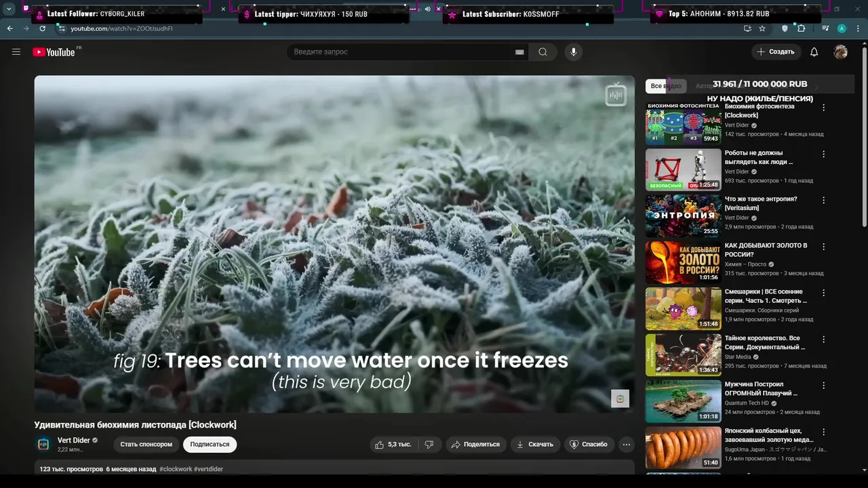Open options menu for 'Роботы не должны выглядеть' video

[x=824, y=154]
